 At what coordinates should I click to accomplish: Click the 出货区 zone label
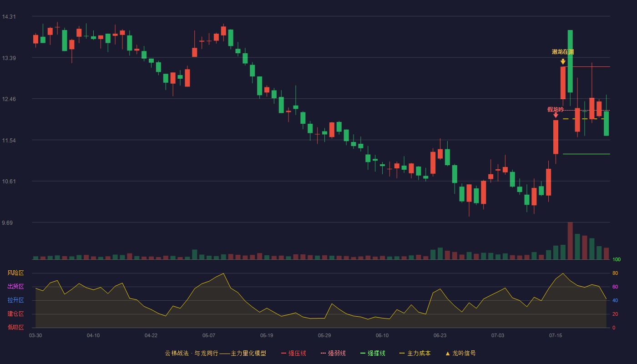16,287
